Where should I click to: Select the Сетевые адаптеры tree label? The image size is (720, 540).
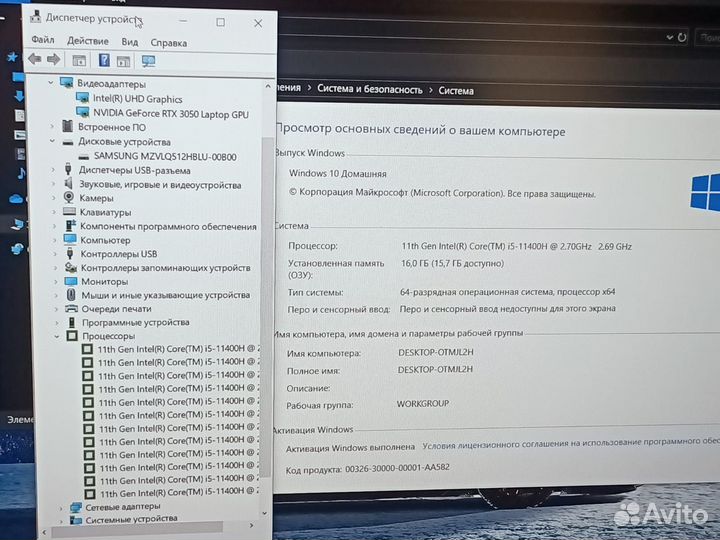tap(123, 506)
